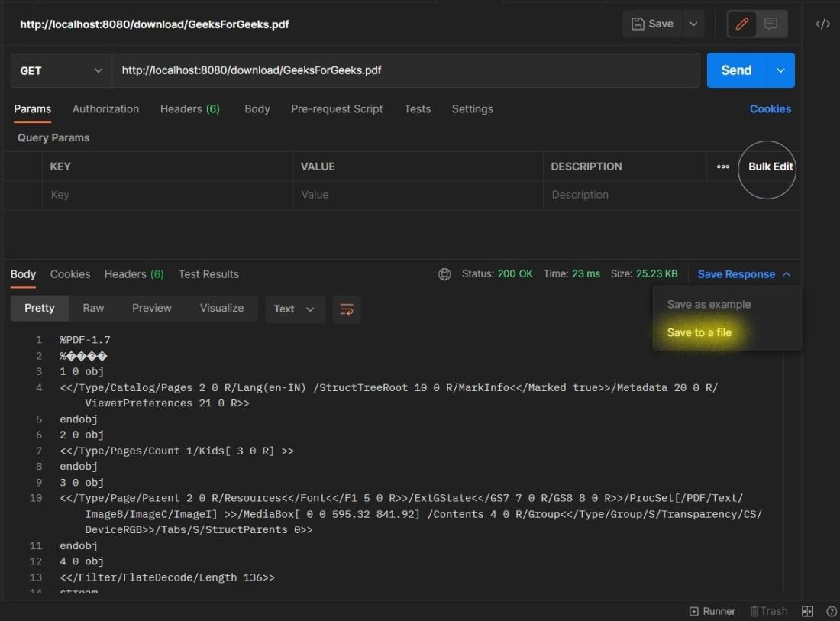This screenshot has height=621, width=840.
Task: Open the response Headers (6) tab
Action: pyautogui.click(x=134, y=274)
